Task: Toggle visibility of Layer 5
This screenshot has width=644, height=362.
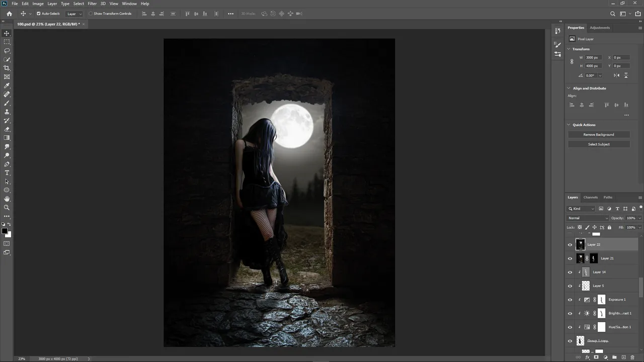Action: 570,286
